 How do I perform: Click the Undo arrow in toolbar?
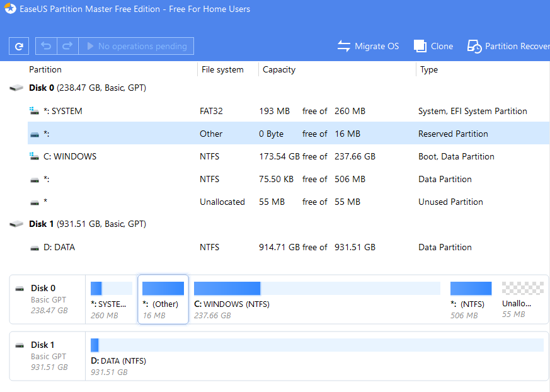[x=46, y=46]
